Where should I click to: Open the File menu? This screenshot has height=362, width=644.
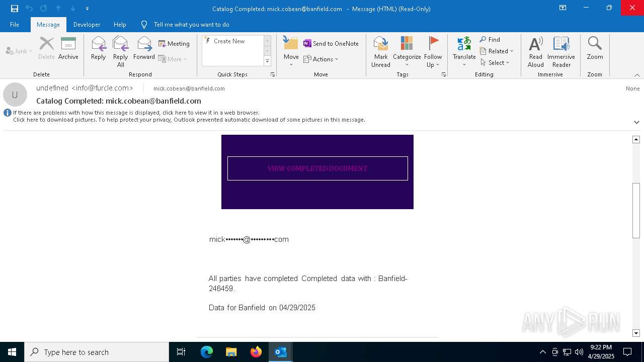point(15,25)
